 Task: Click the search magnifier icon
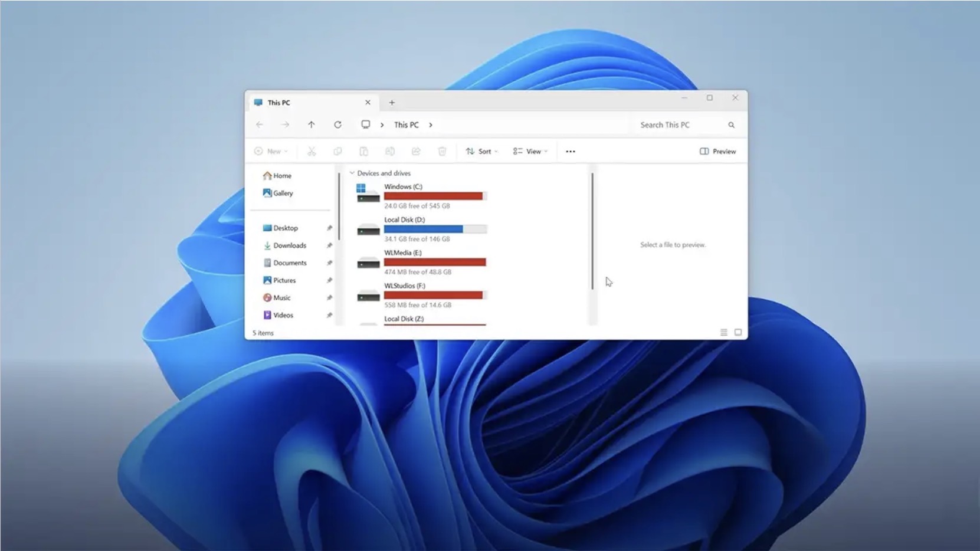[732, 125]
